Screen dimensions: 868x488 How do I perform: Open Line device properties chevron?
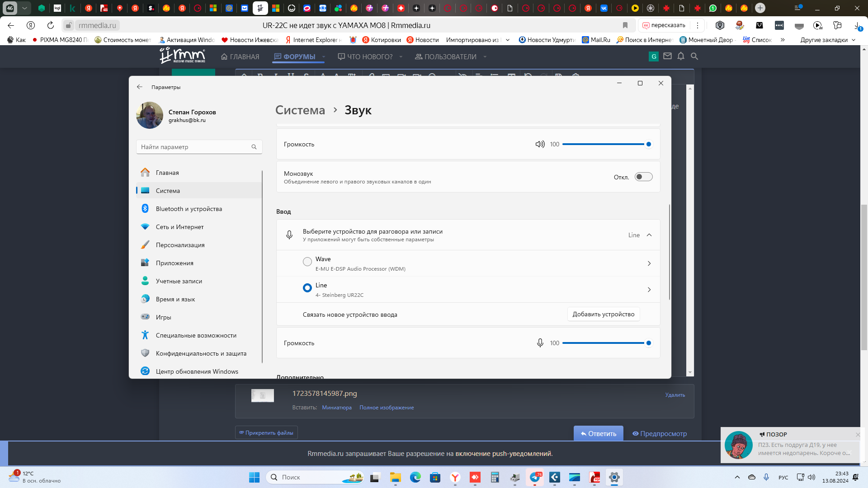click(649, 290)
